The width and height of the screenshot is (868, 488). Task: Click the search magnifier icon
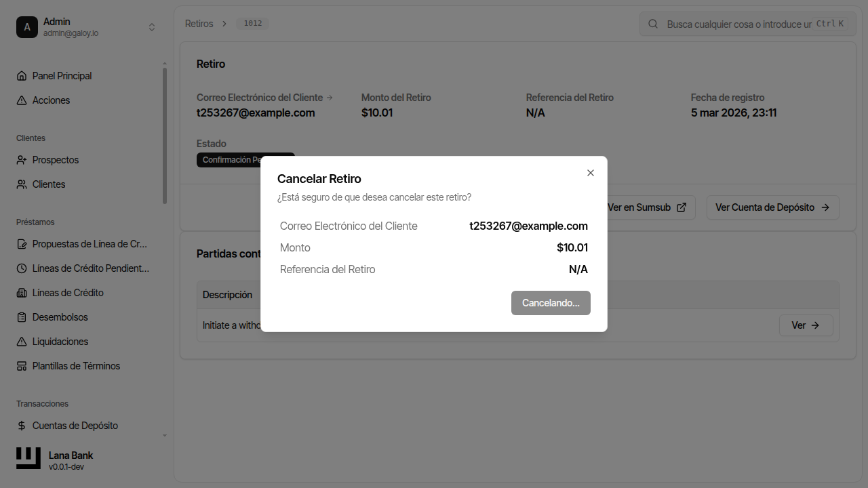[x=652, y=24]
